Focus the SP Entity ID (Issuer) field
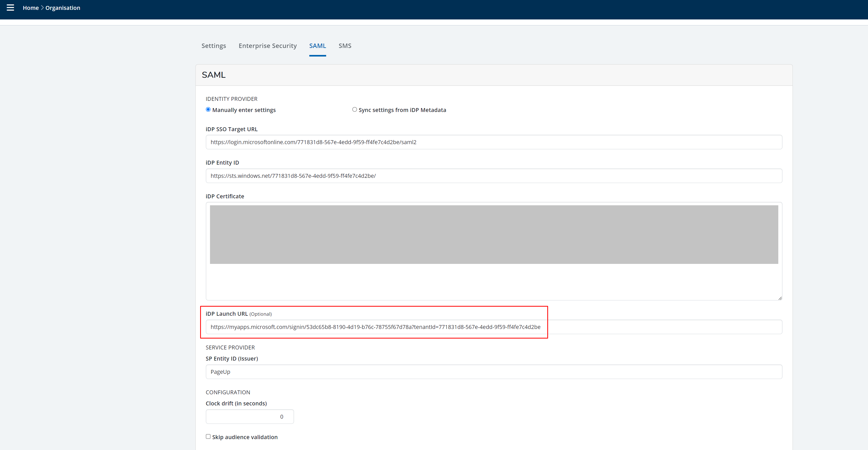This screenshot has height=450, width=868. point(494,372)
